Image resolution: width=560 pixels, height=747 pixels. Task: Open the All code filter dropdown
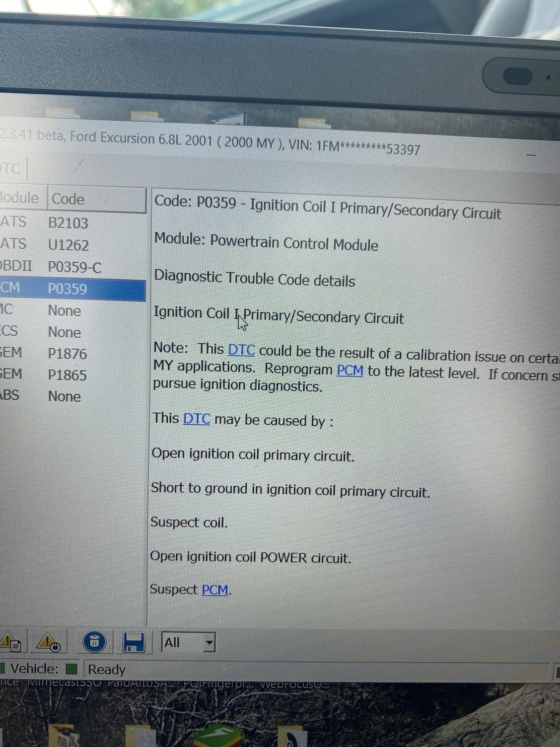(209, 642)
